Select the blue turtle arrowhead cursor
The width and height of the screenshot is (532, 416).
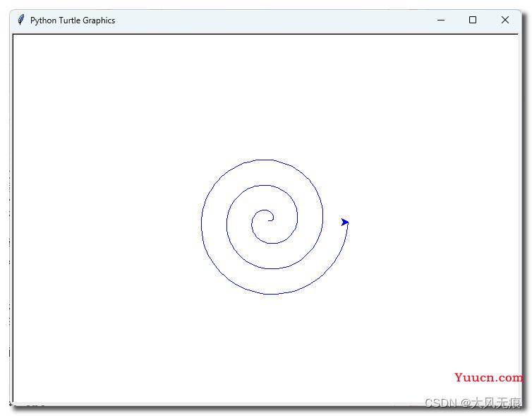pos(345,222)
